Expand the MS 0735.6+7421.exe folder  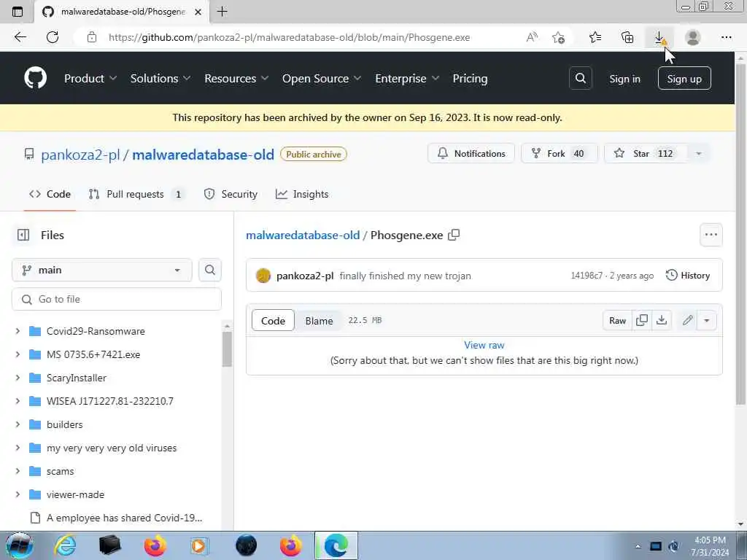18,354
